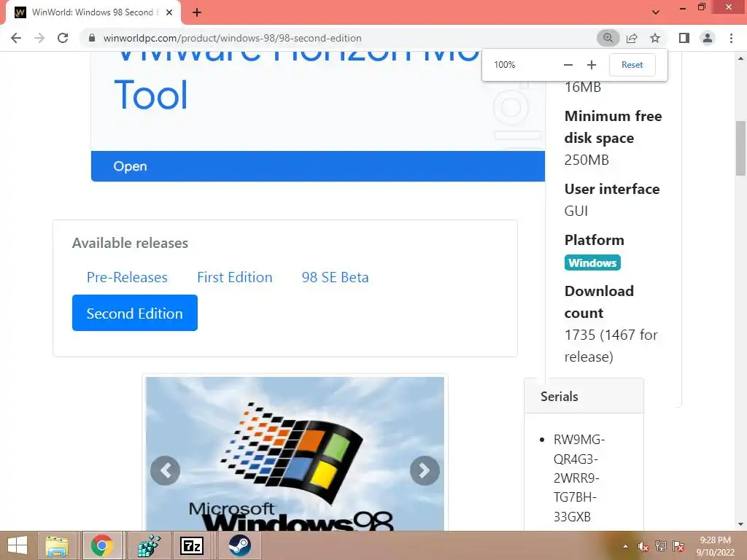This screenshot has width=747, height=560.
Task: Open the tab search dropdown arrow
Action: [x=656, y=12]
